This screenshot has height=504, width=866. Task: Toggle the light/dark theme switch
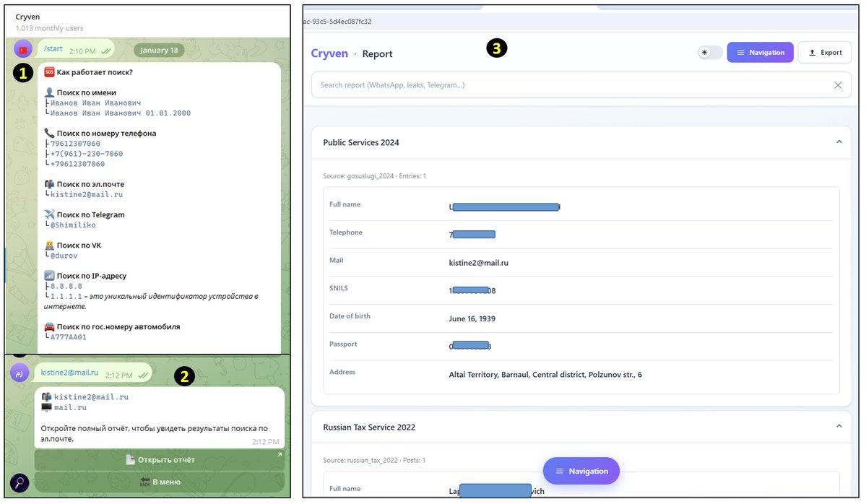click(x=710, y=53)
